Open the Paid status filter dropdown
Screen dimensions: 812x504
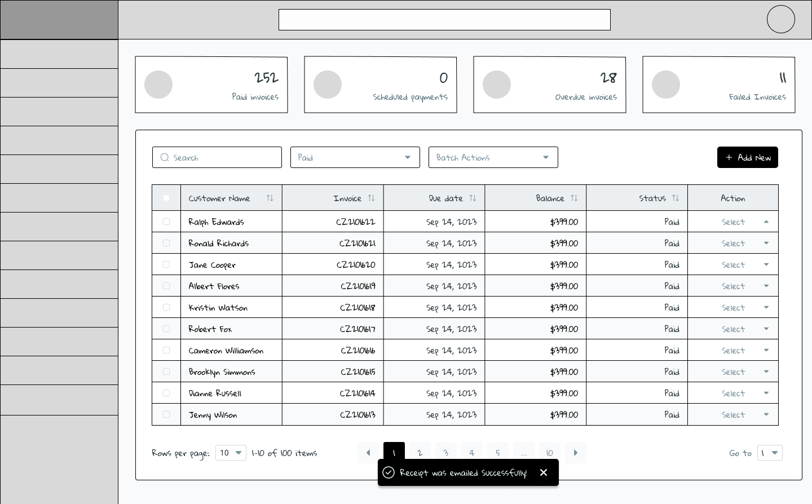click(355, 157)
